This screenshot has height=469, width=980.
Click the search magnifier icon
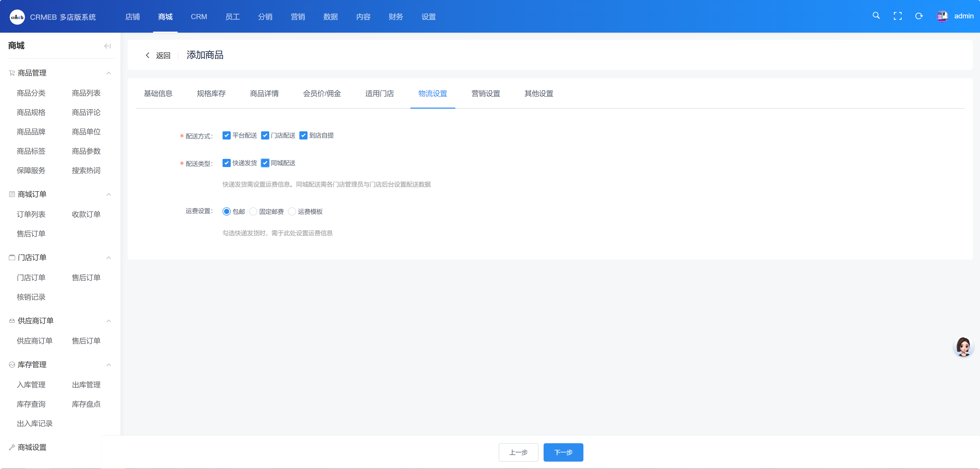pos(876,16)
